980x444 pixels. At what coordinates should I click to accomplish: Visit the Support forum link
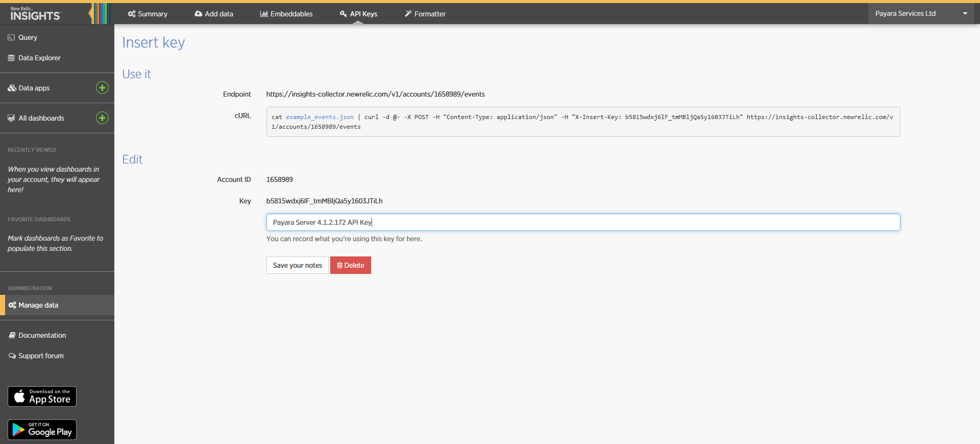pos(41,356)
